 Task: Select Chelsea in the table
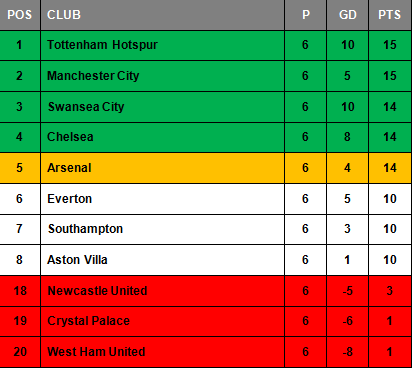70,137
